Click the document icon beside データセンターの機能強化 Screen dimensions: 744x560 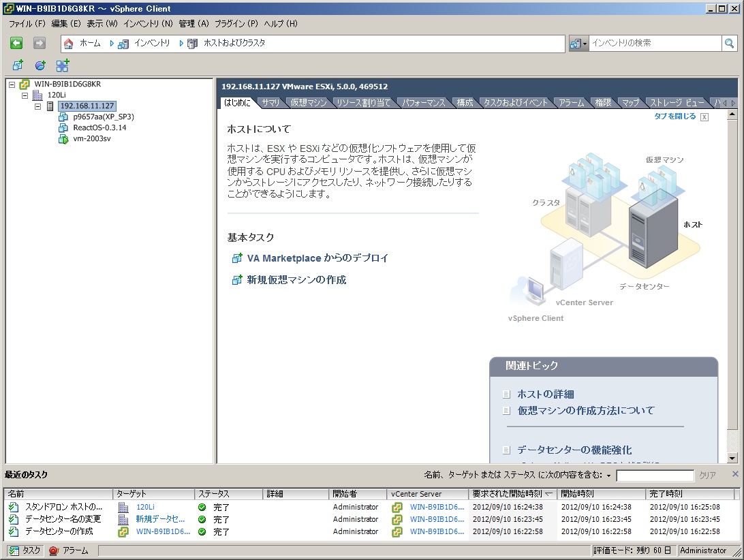click(x=506, y=450)
